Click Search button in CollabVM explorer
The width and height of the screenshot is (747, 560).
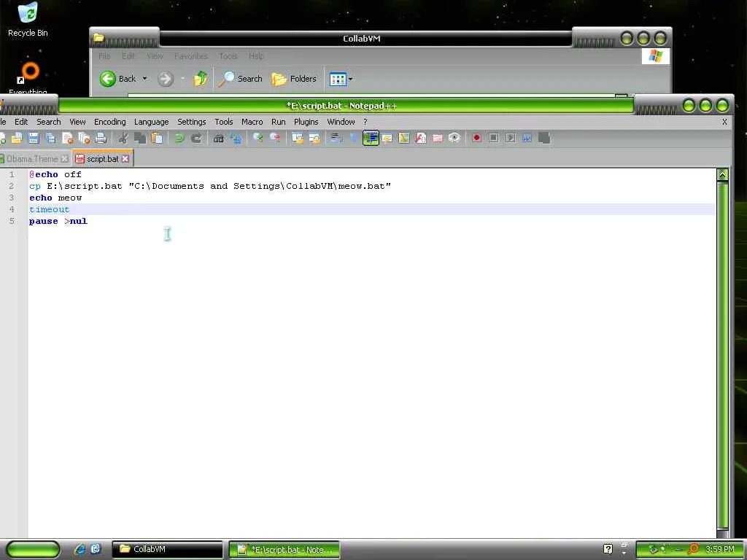tap(240, 79)
